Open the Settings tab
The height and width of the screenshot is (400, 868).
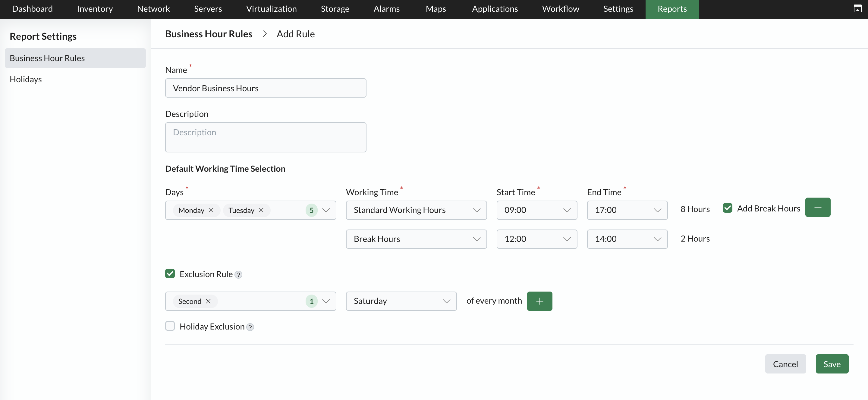pyautogui.click(x=618, y=9)
